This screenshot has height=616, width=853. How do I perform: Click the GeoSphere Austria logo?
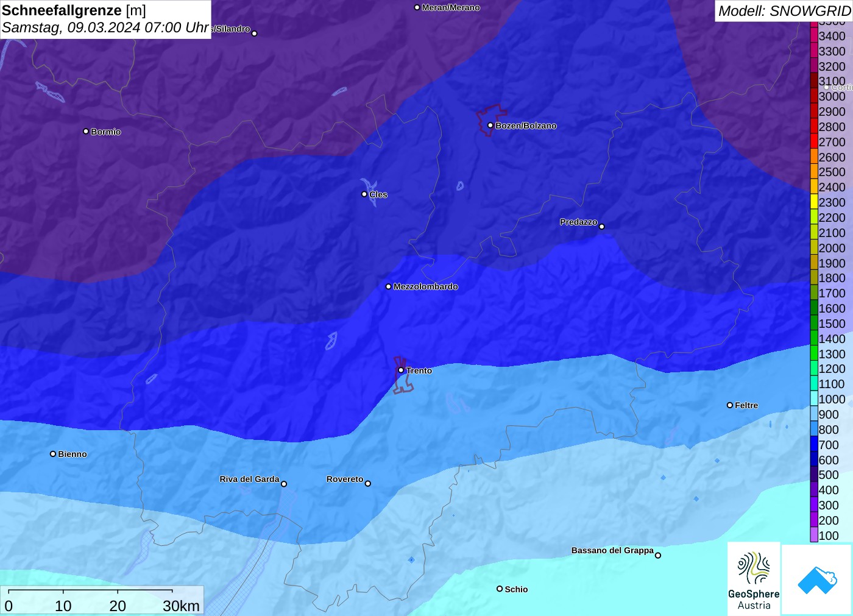click(754, 579)
